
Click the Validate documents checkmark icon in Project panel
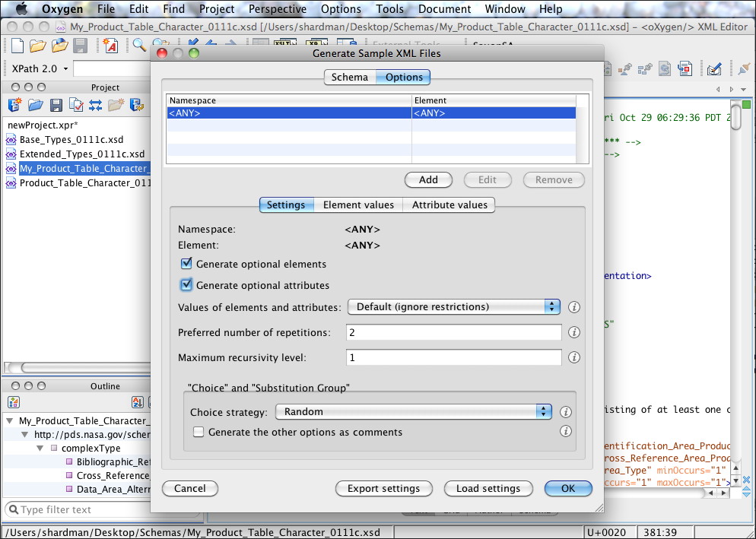pos(76,105)
